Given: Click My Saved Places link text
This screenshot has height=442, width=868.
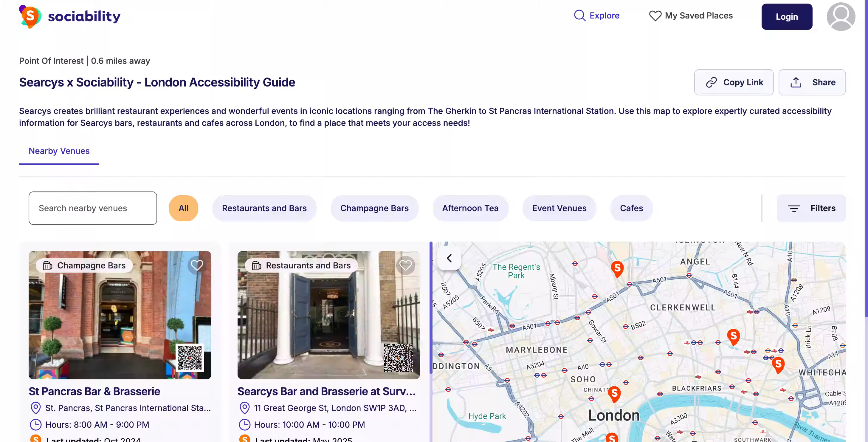Looking at the screenshot, I should pos(698,16).
